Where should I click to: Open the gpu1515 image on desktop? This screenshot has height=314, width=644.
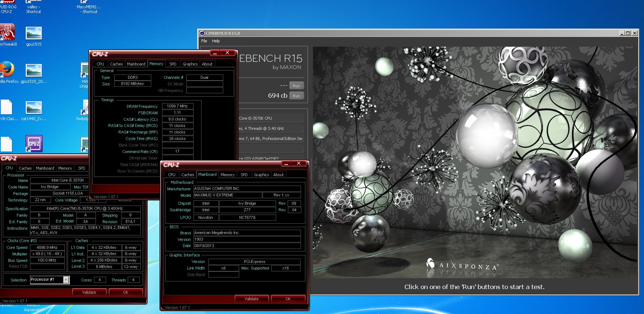point(34,36)
